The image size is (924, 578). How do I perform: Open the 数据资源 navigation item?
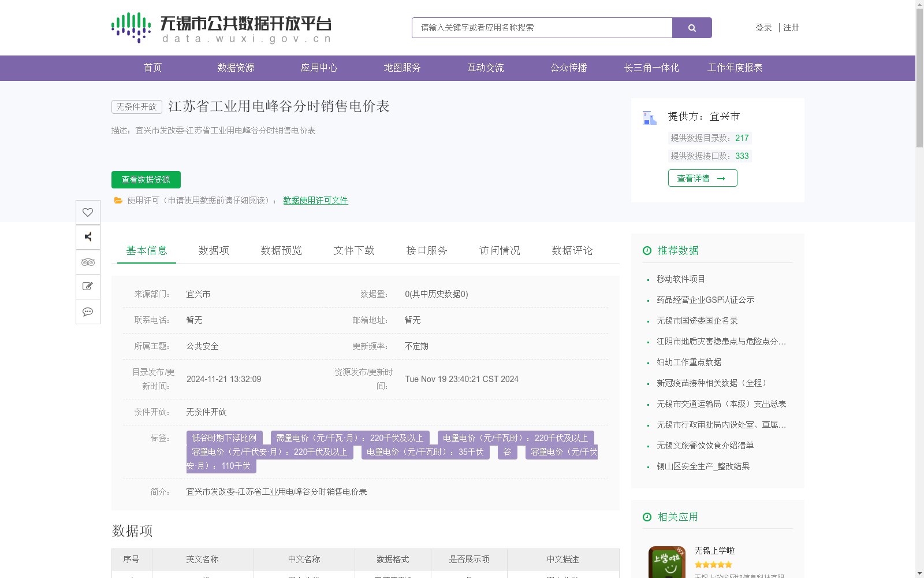(x=236, y=68)
